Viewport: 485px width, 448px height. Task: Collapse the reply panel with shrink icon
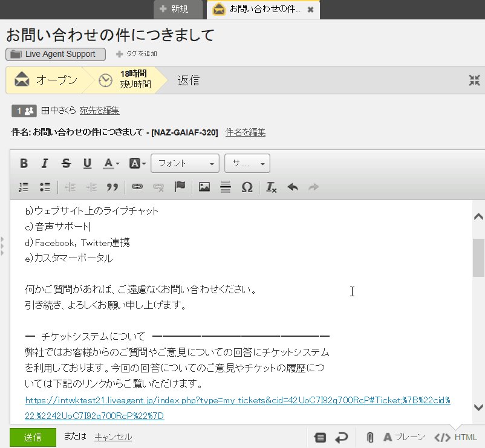point(474,80)
